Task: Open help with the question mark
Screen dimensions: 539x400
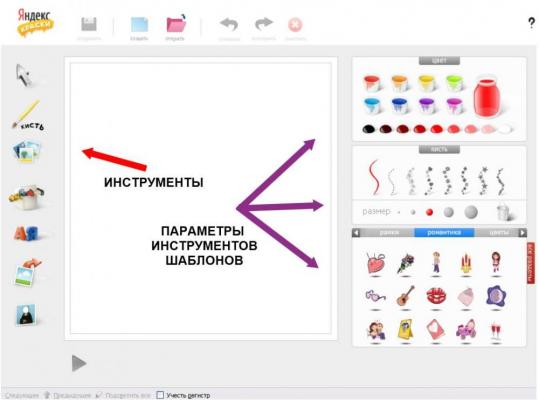Action: pyautogui.click(x=531, y=23)
